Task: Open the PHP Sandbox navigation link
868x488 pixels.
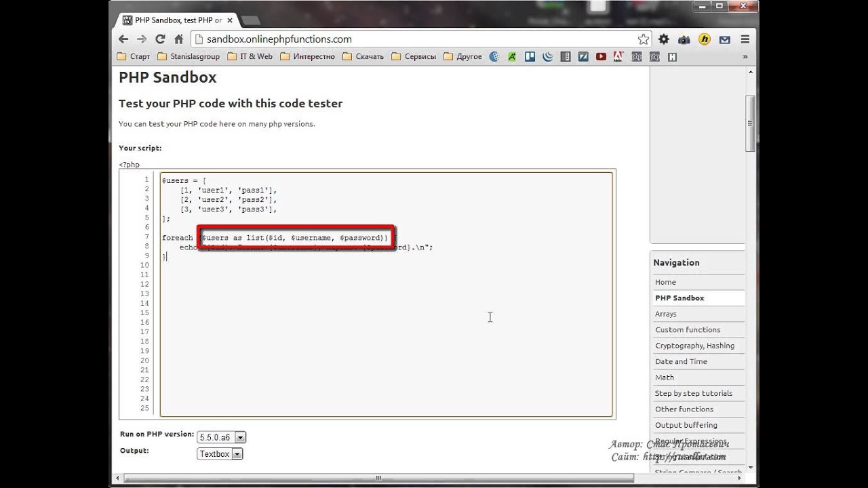Action: tap(679, 298)
